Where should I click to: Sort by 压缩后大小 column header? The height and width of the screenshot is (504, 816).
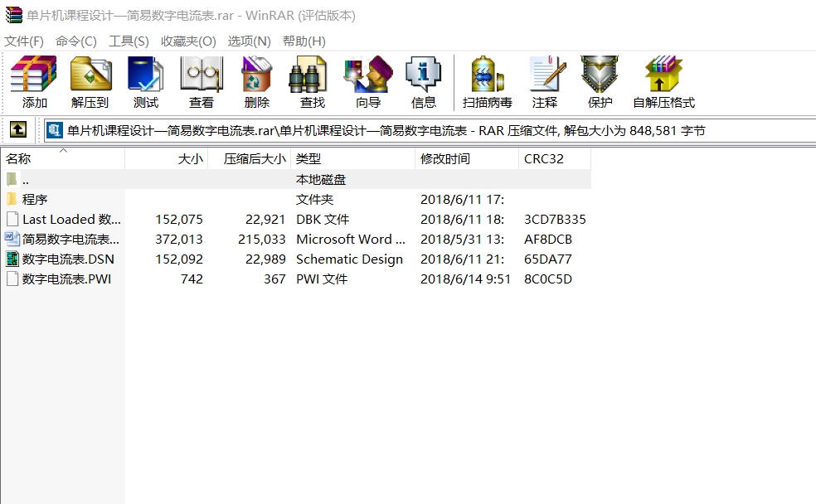pos(250,158)
